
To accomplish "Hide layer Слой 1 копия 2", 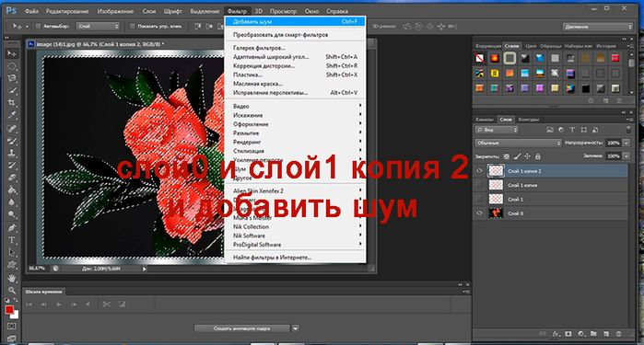I will coord(479,171).
